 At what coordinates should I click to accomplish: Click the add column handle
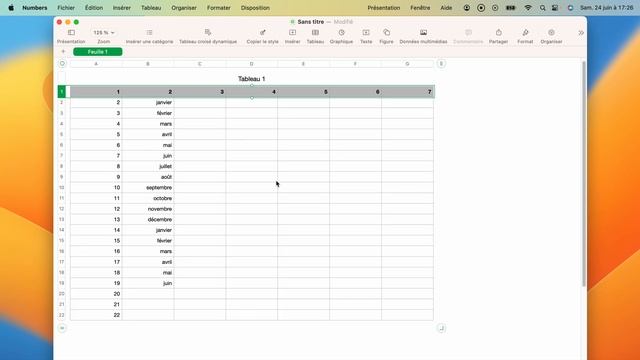click(x=441, y=64)
